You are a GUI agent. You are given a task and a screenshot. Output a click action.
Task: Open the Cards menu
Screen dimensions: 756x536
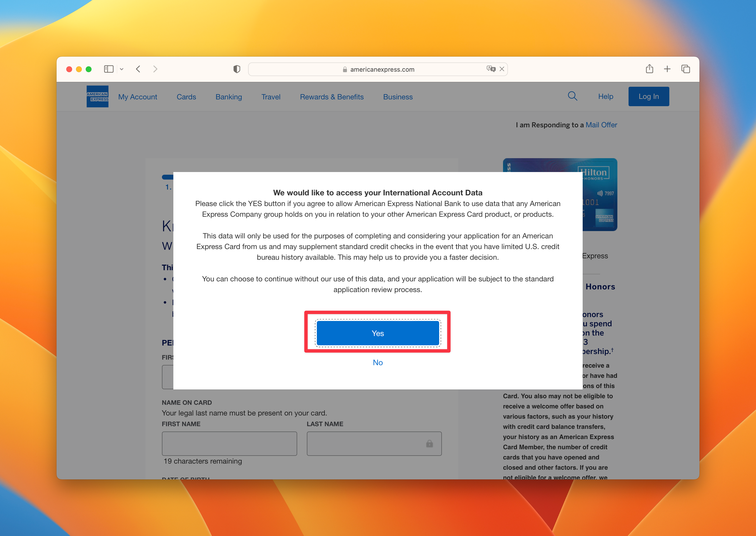tap(186, 97)
